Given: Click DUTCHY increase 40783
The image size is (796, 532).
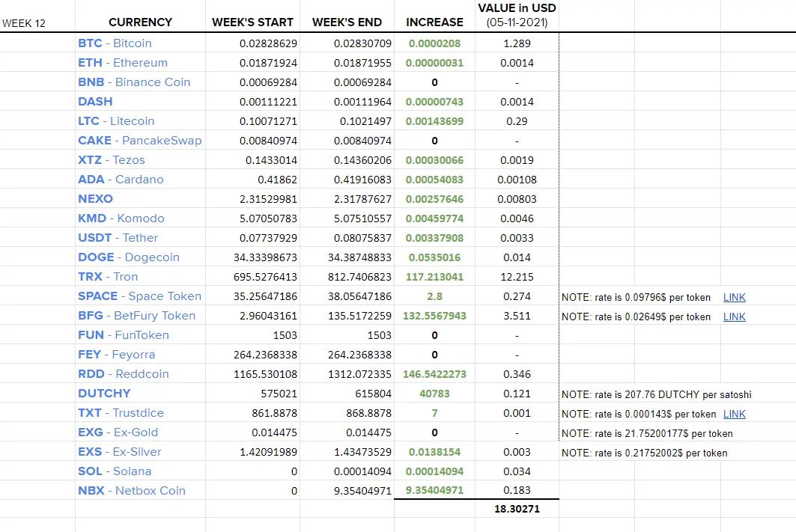Looking at the screenshot, I should (434, 394).
